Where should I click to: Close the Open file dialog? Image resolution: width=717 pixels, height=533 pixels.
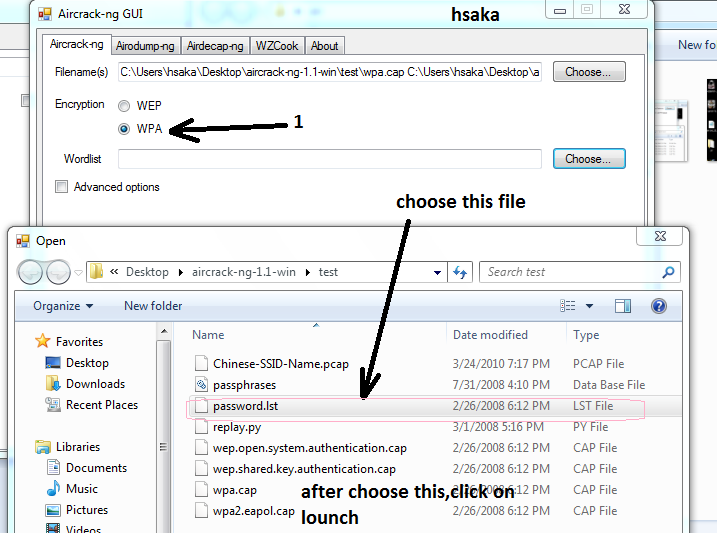[660, 236]
